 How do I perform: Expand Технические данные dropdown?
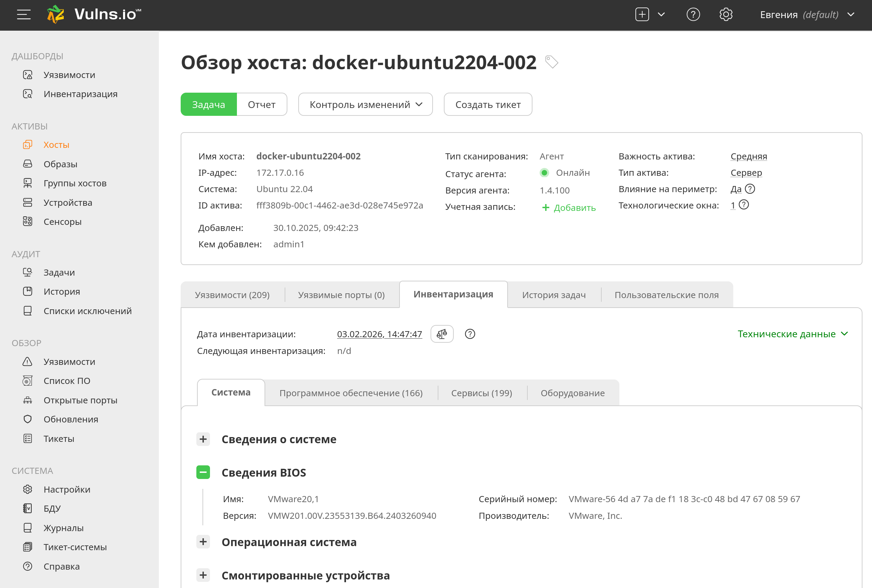tap(792, 334)
